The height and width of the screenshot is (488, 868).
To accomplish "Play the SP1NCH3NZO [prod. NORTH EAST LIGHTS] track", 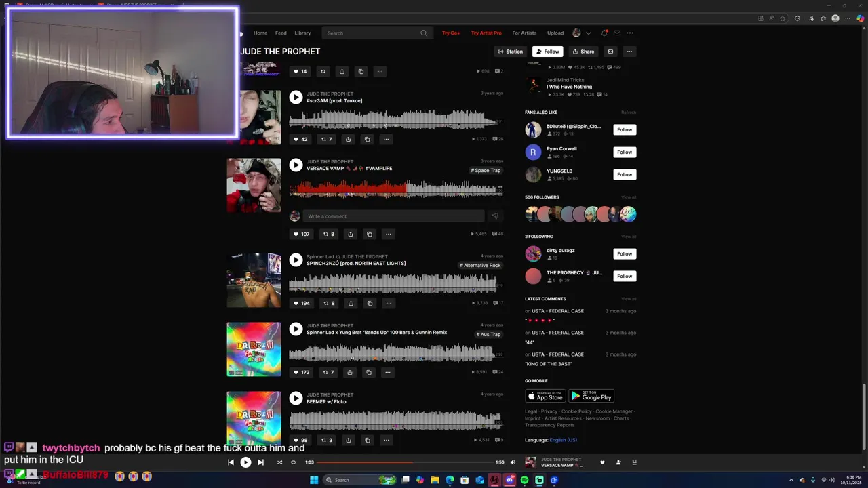I will pos(296,260).
